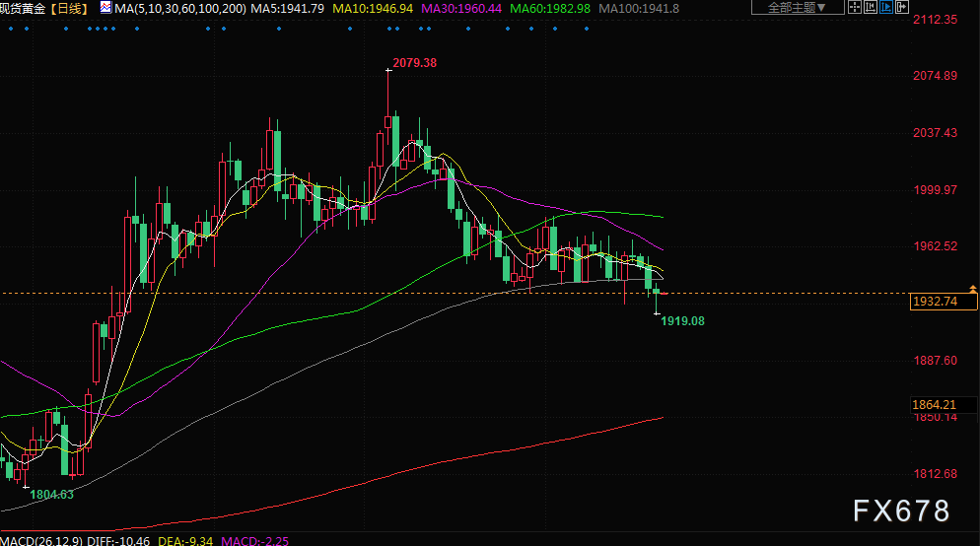Image resolution: width=980 pixels, height=546 pixels.
Task: Click the MA60:1982.98 value
Action: click(550, 9)
